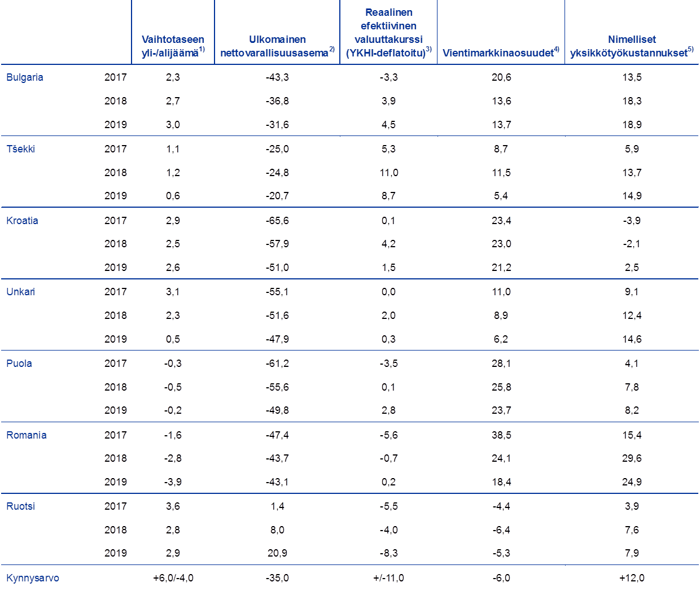Click Kynnysarvo value +6,0/-4,0
The image size is (700, 591).
[173, 578]
